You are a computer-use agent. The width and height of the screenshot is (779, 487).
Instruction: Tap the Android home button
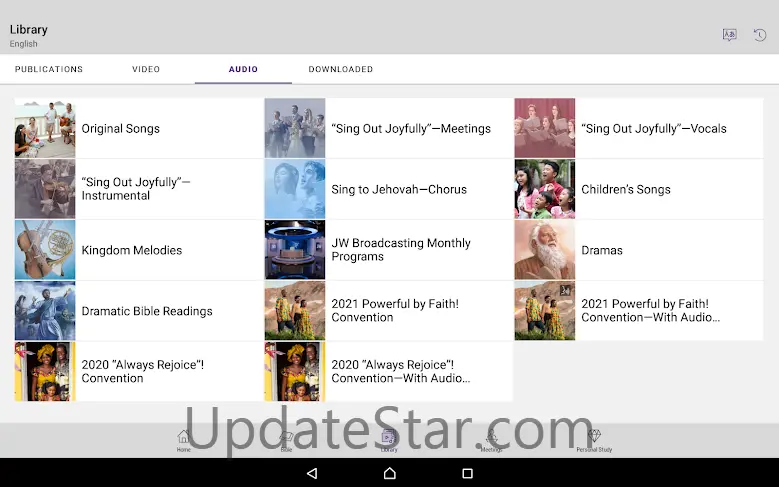(x=390, y=473)
